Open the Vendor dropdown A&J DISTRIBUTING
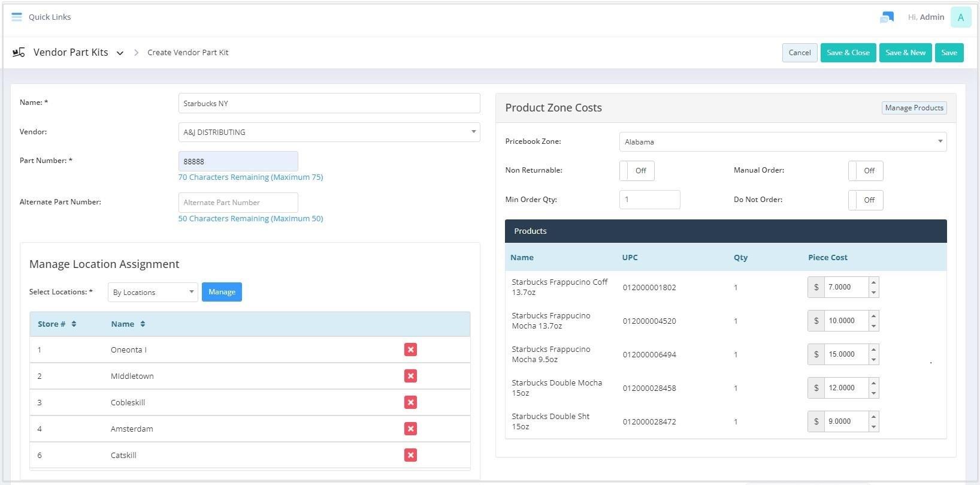 [329, 132]
